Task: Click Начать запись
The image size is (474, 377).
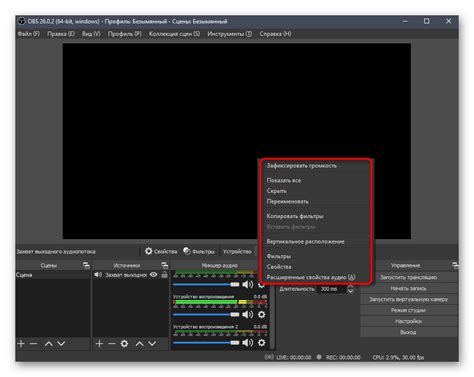Action: (409, 288)
